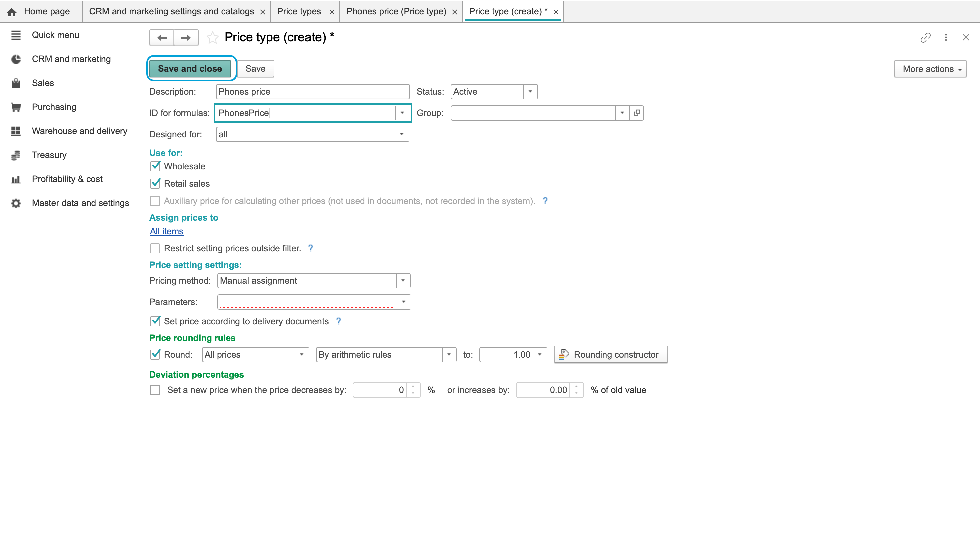
Task: Click the Save and close button
Action: tap(190, 69)
